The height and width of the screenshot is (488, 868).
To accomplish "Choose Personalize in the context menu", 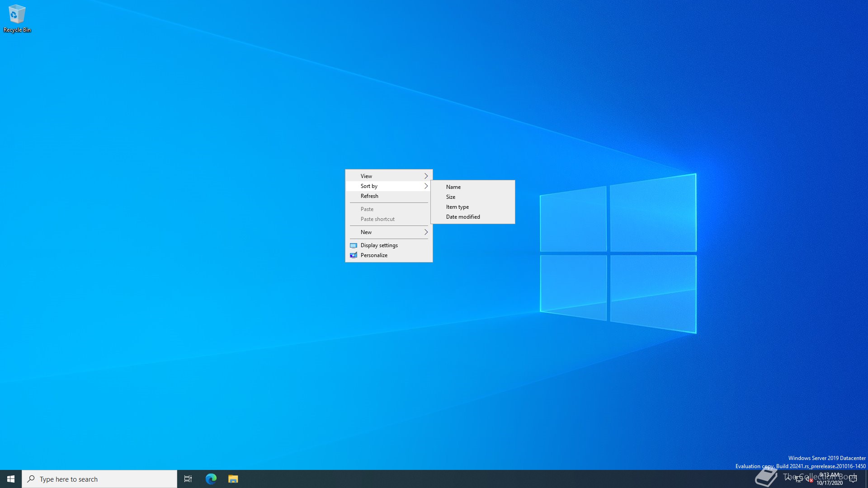I will coord(374,255).
